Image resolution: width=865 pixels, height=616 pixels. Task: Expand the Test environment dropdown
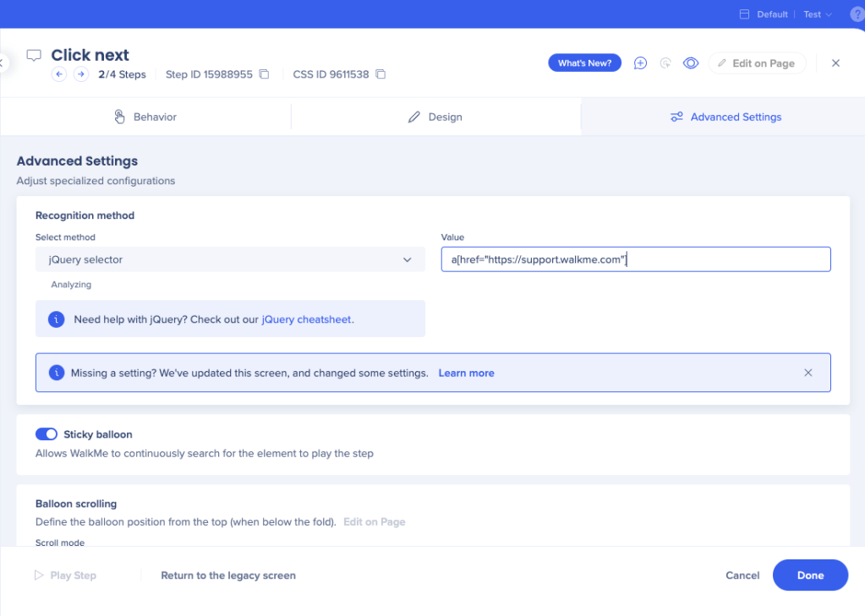[817, 14]
